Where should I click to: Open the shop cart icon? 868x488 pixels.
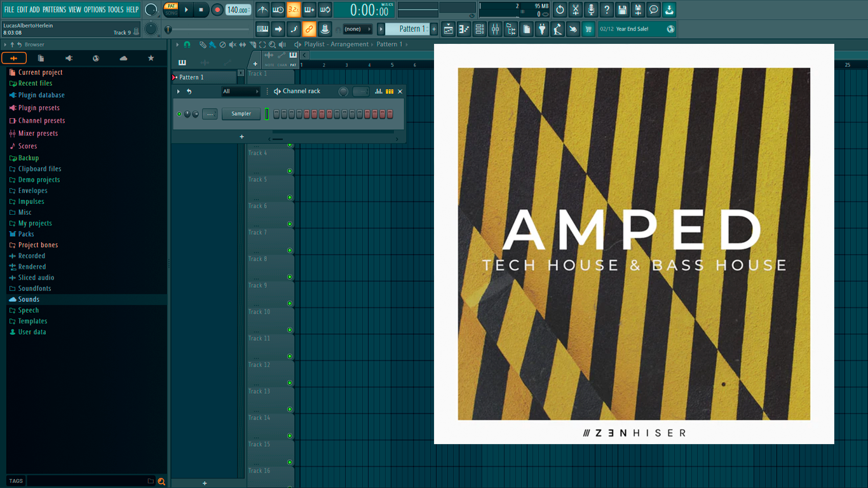[x=588, y=29]
